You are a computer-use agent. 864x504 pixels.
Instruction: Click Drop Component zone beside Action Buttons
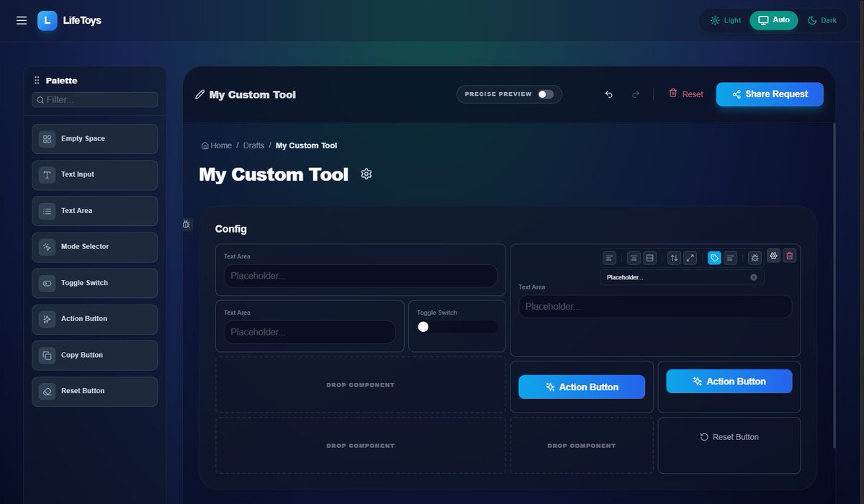pyautogui.click(x=361, y=385)
